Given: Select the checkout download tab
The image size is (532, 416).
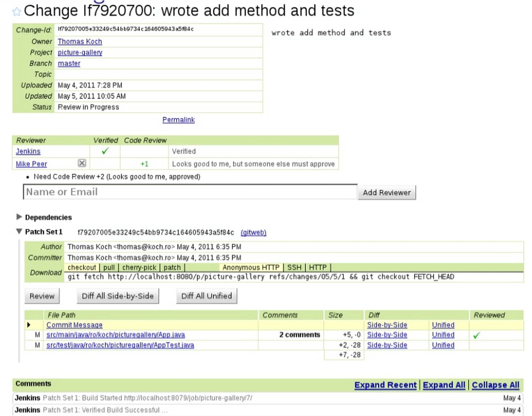Looking at the screenshot, I should pos(82,267).
